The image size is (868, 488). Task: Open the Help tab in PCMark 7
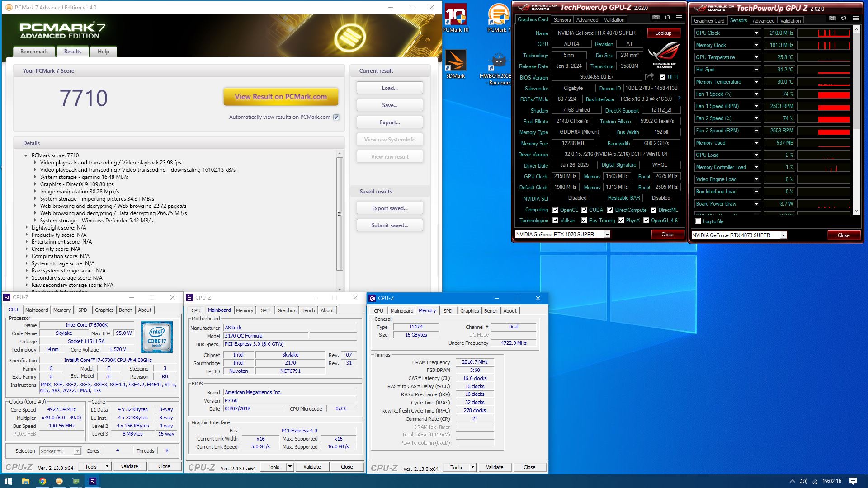pyautogui.click(x=104, y=52)
